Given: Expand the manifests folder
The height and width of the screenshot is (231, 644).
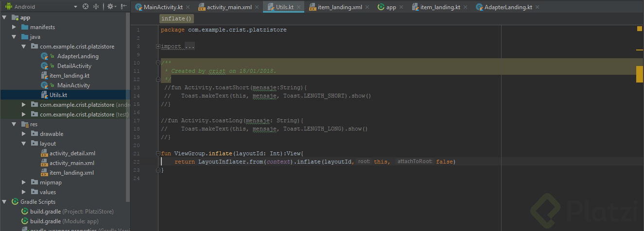Looking at the screenshot, I should 14,27.
